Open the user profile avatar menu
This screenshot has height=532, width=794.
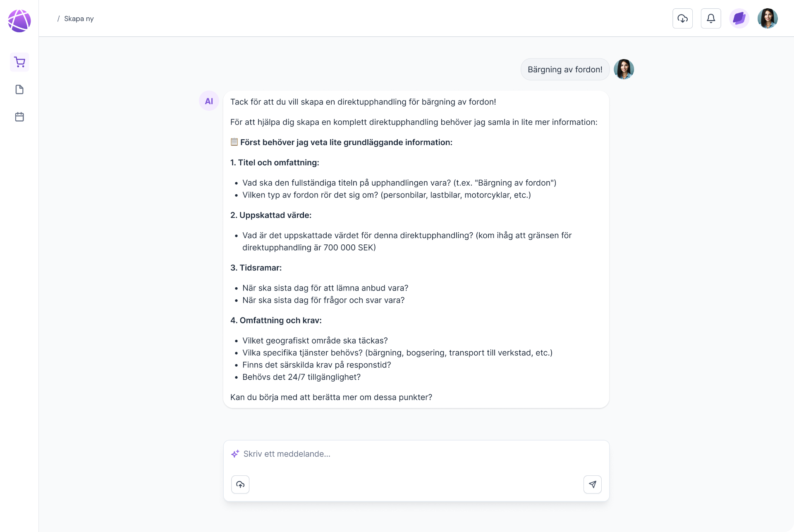click(x=768, y=19)
